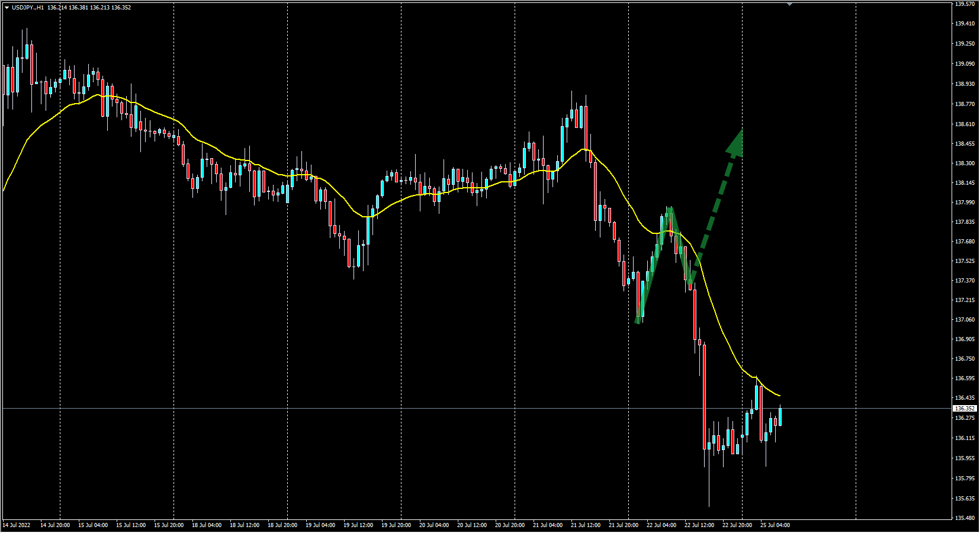Click the 137.990 price scale label
The height and width of the screenshot is (533, 980).
click(965, 203)
